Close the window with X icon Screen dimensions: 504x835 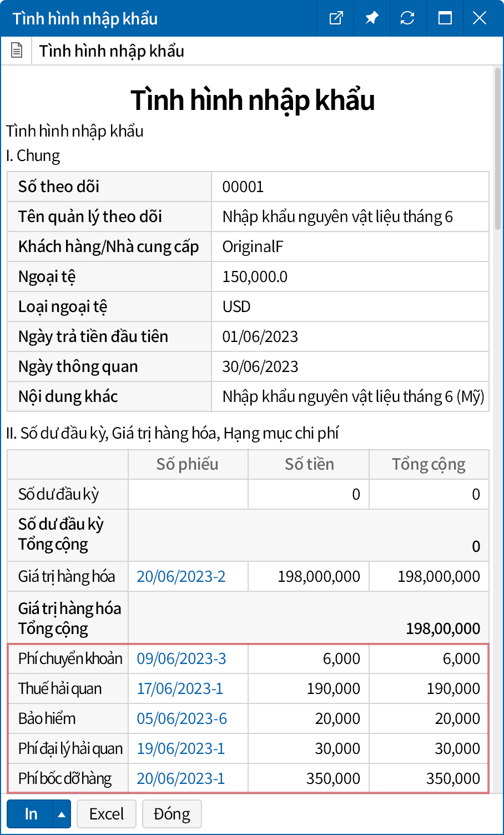[x=480, y=18]
